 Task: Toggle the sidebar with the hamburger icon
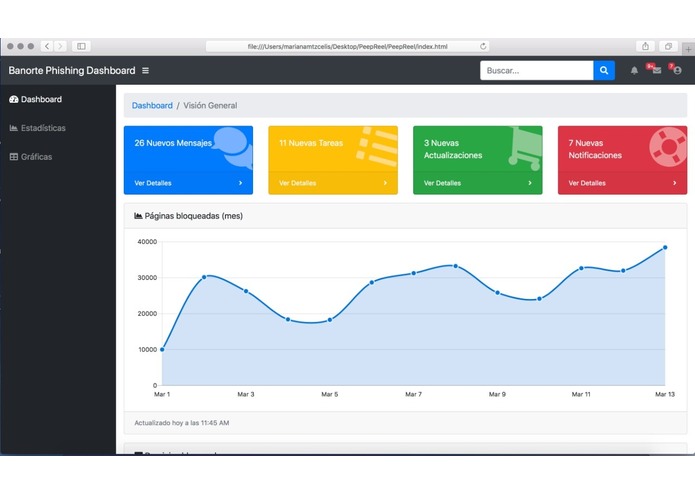pos(145,70)
